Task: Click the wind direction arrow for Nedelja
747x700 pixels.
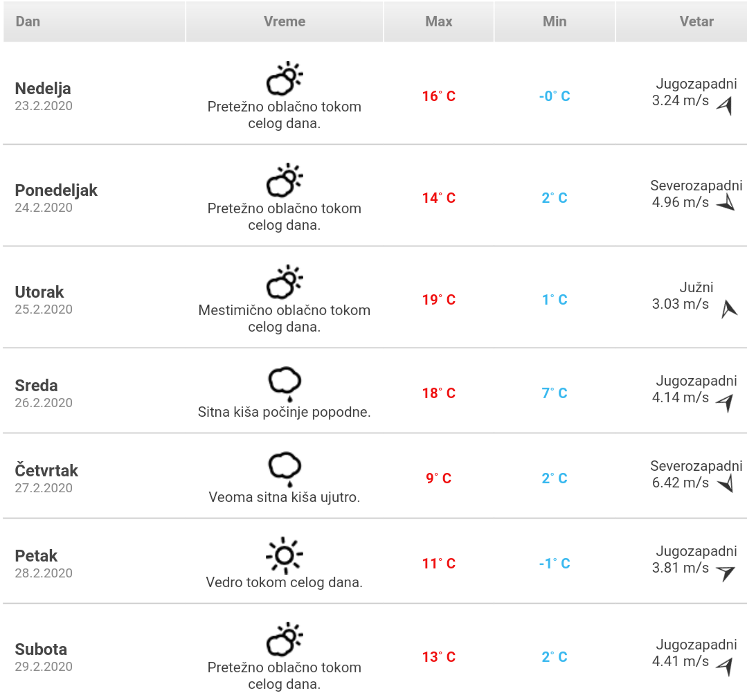Action: [724, 105]
